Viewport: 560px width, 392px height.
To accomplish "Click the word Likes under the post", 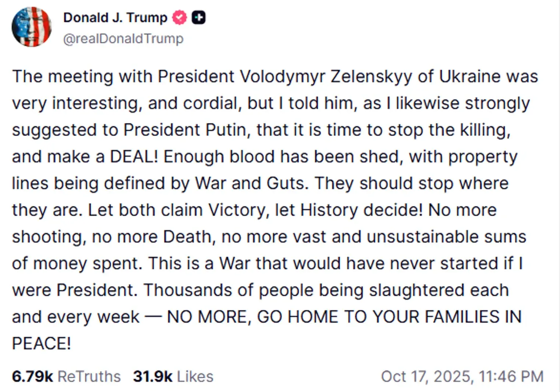I will [195, 376].
